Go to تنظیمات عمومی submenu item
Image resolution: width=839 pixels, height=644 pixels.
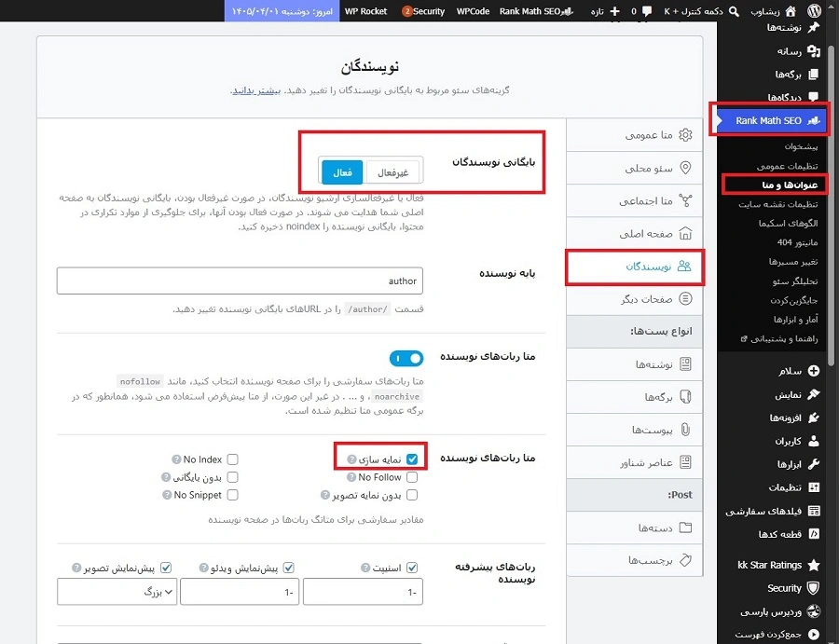[787, 166]
